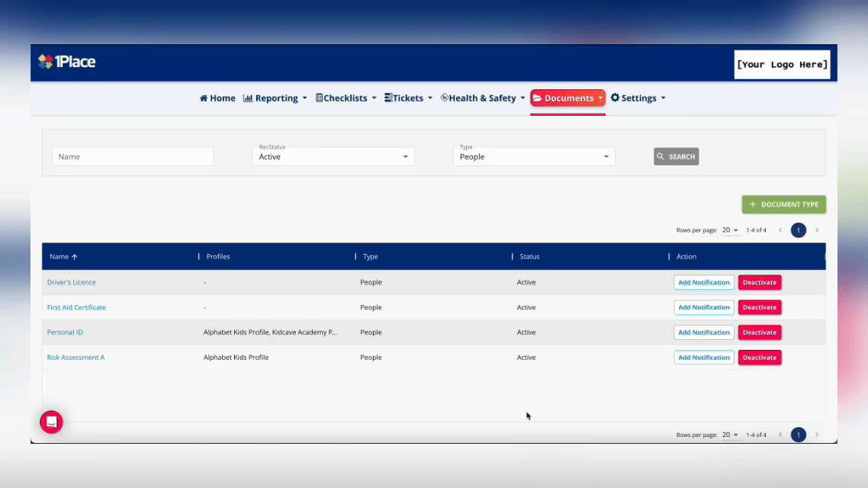Open the Driver's Licence document link
The height and width of the screenshot is (488, 868).
click(x=72, y=282)
